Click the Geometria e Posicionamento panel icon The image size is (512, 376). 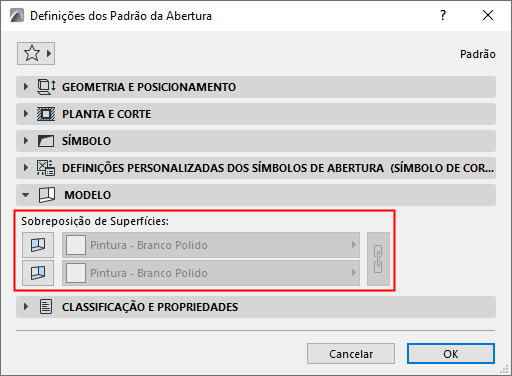46,87
